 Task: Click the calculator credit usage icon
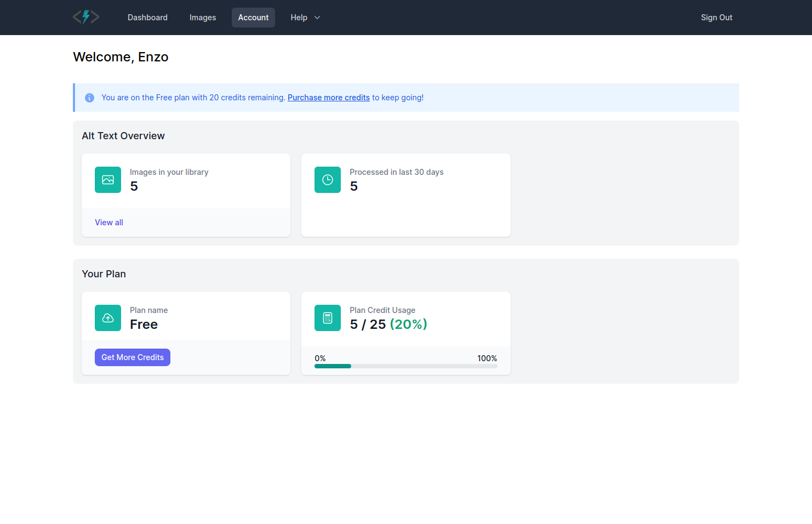pyautogui.click(x=328, y=318)
